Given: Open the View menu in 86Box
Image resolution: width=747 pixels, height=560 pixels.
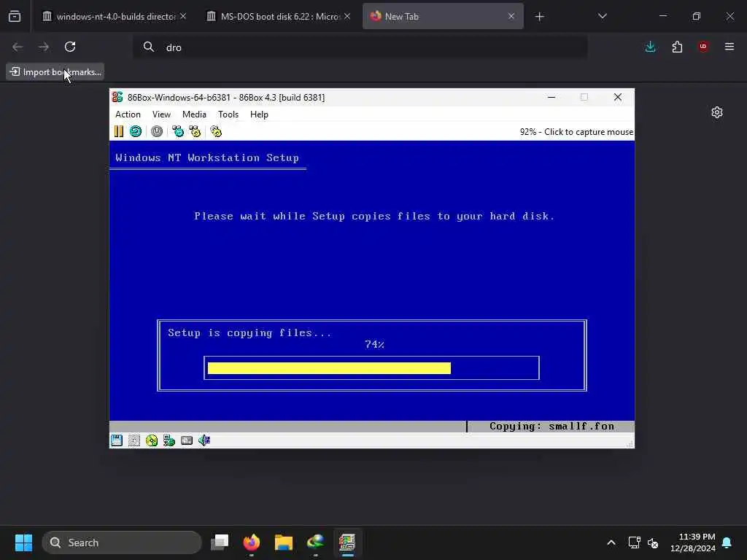Looking at the screenshot, I should tap(161, 114).
